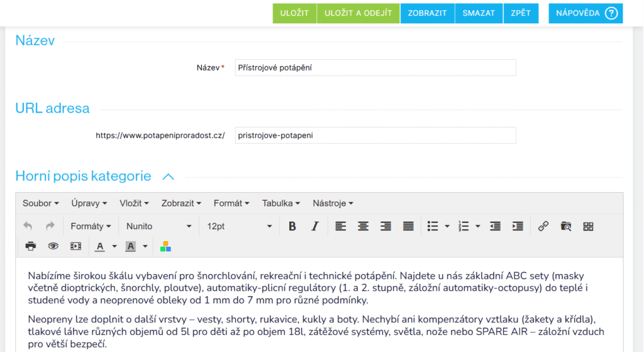Open the 12pt font size dropdown
Screen dimensions: 644x352
tap(240, 226)
